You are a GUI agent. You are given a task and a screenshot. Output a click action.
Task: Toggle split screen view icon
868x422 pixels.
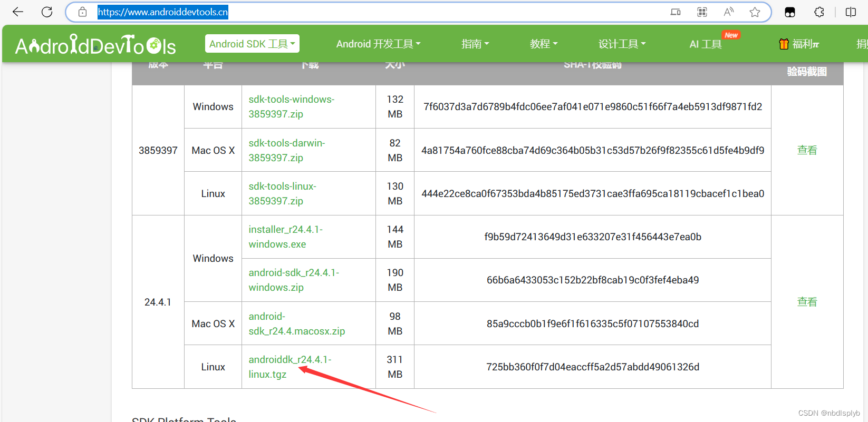pyautogui.click(x=851, y=12)
